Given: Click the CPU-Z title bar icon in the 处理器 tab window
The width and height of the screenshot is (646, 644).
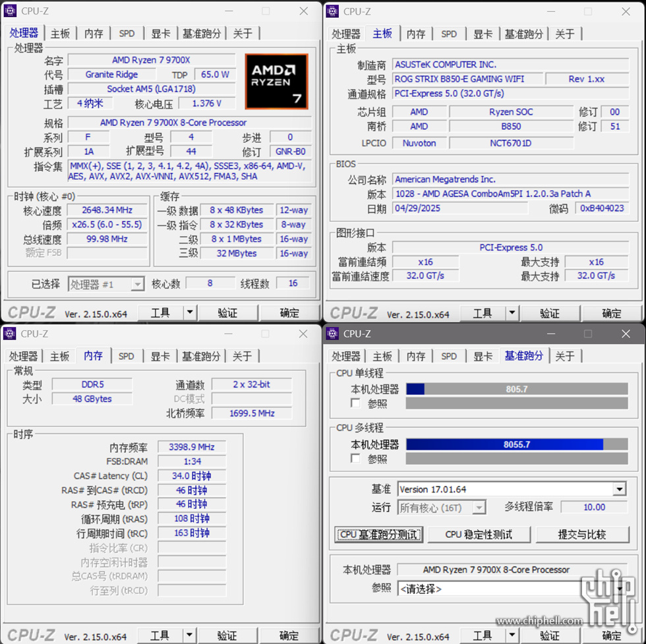Looking at the screenshot, I should 10,11.
